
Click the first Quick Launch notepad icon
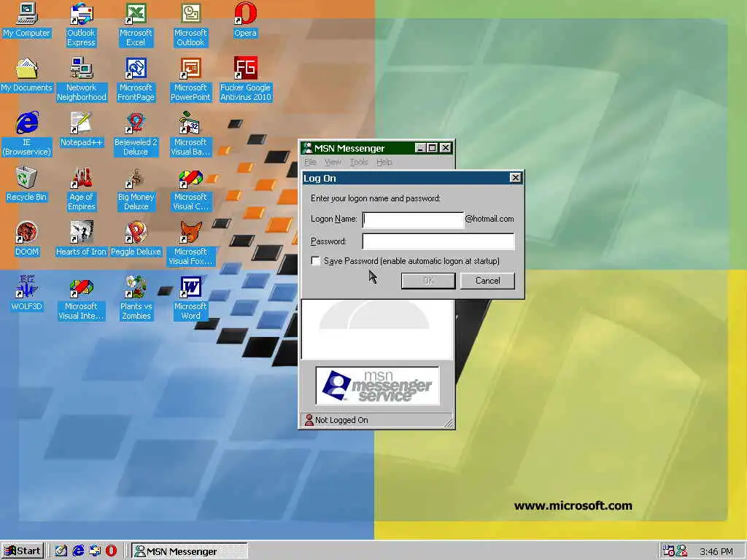coord(61,551)
